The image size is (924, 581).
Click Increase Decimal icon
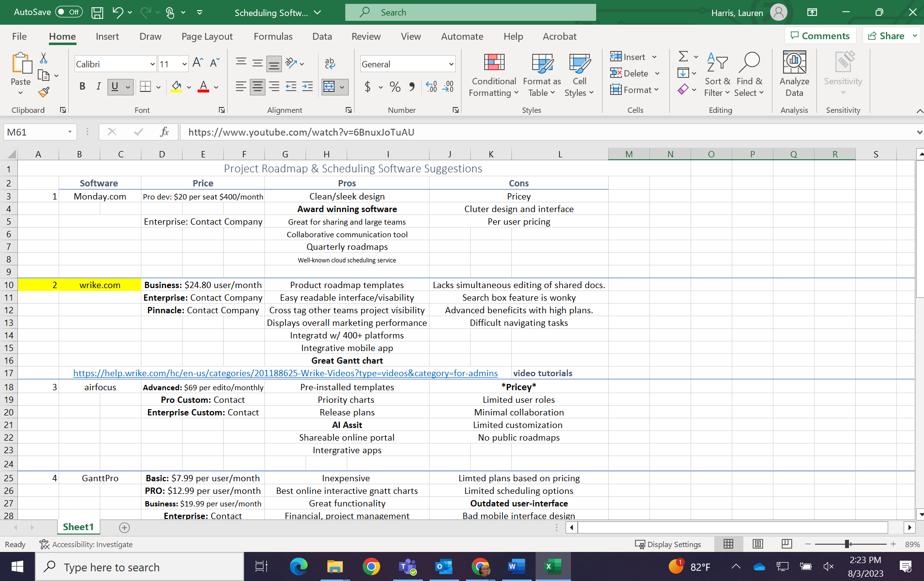coord(431,87)
